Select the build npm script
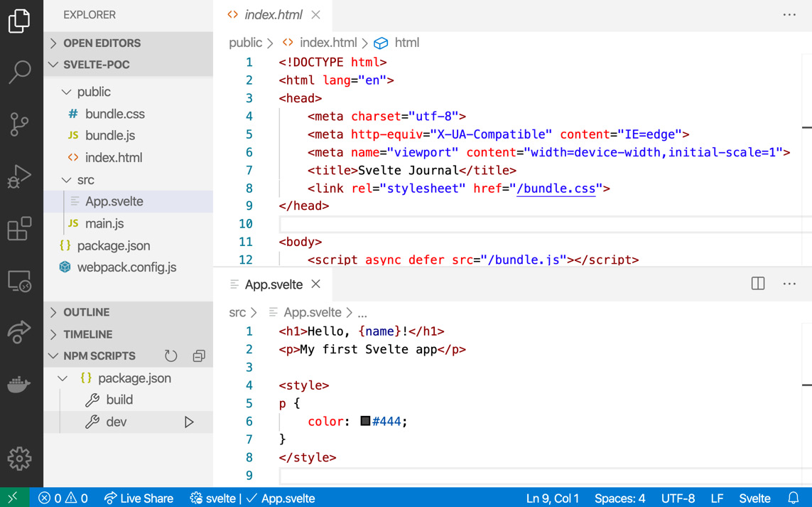Screen dimensions: 812x507 point(129,400)
